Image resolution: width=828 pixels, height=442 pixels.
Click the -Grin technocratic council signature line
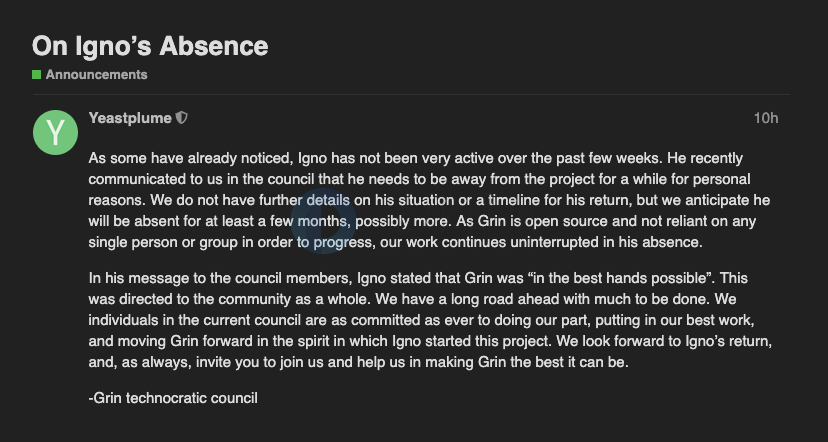pos(173,398)
